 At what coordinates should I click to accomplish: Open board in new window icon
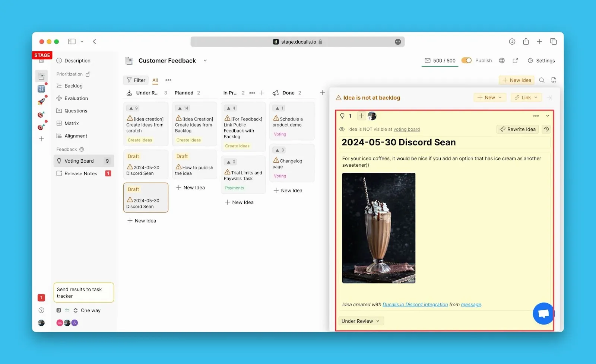(516, 61)
